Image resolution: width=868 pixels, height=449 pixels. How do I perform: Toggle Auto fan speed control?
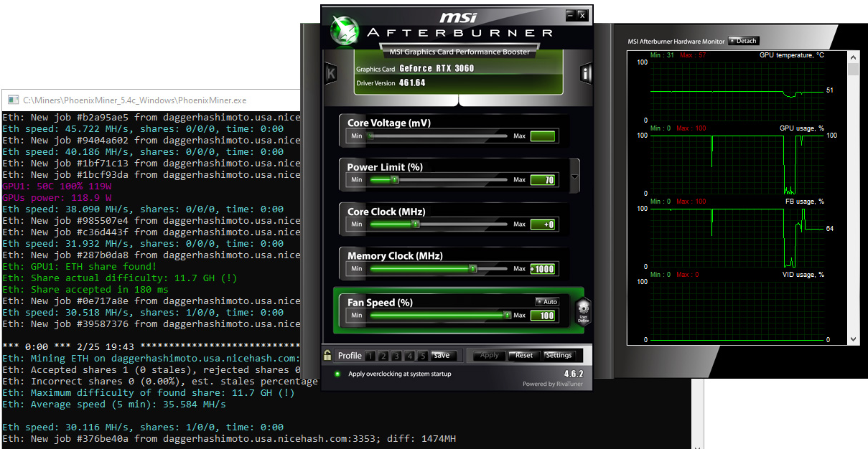click(x=546, y=302)
